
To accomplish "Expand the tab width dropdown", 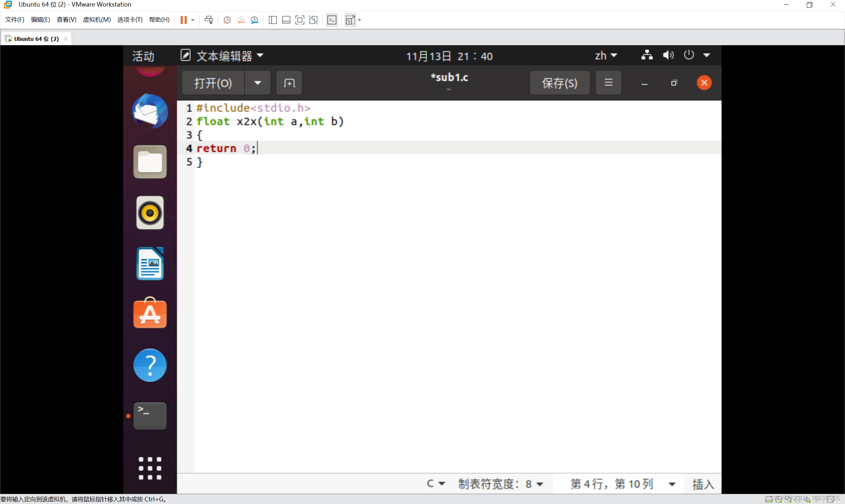I will point(500,484).
